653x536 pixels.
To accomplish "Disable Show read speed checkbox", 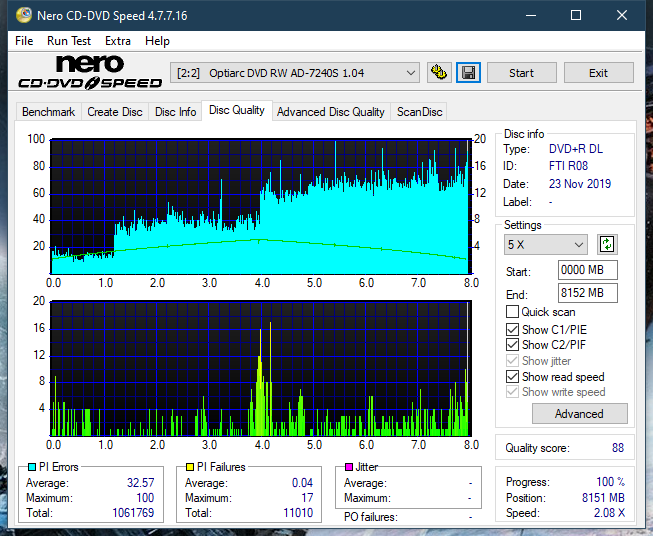I will point(512,376).
